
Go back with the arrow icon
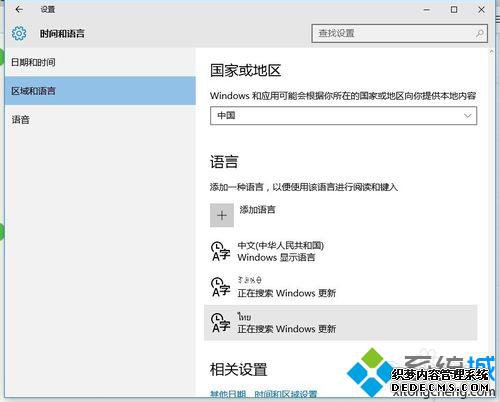tap(19, 9)
